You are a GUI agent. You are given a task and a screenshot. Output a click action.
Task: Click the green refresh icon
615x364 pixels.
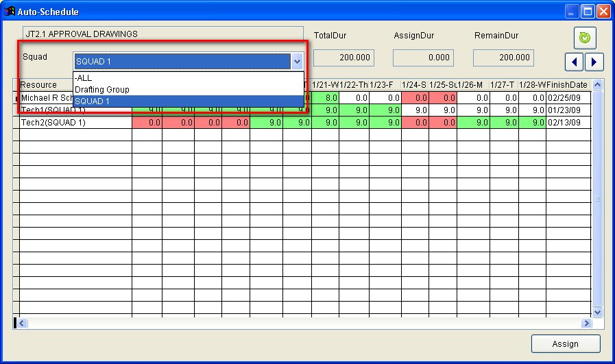pyautogui.click(x=585, y=38)
